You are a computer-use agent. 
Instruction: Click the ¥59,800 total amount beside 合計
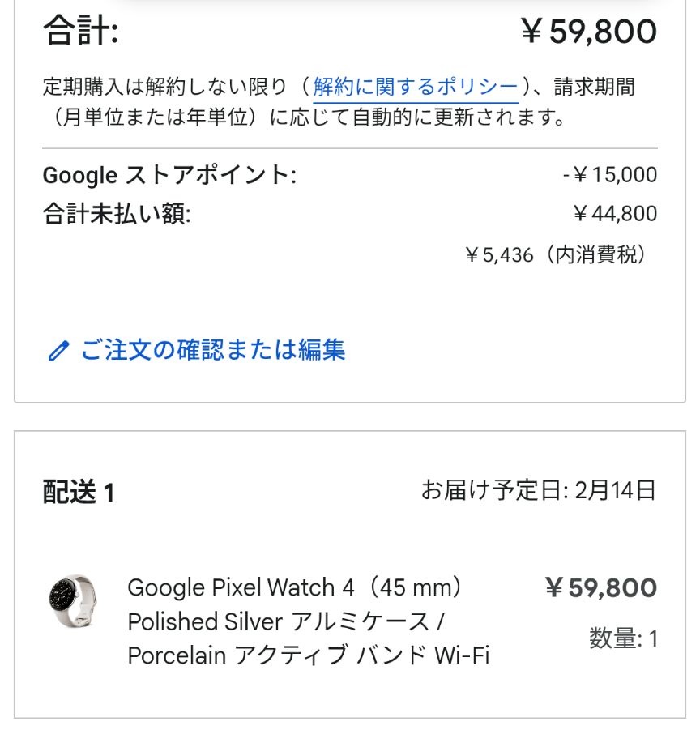(x=588, y=32)
